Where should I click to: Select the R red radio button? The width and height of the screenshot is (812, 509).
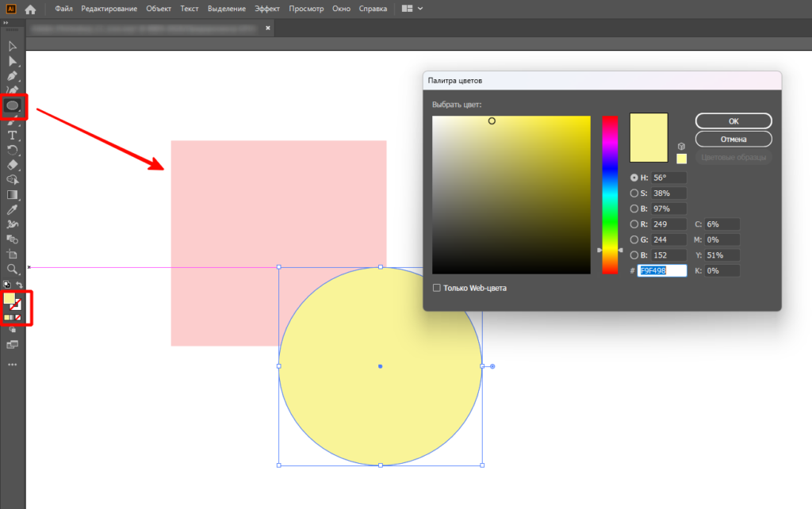coord(634,224)
